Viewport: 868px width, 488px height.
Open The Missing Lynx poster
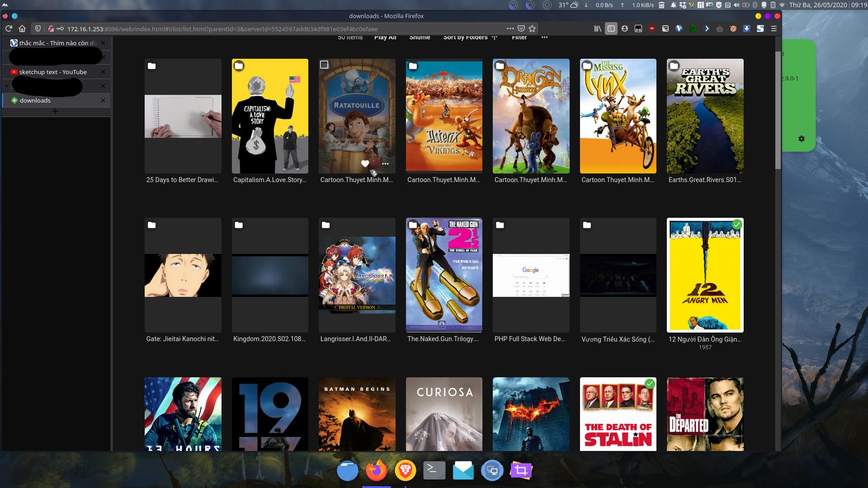click(618, 116)
